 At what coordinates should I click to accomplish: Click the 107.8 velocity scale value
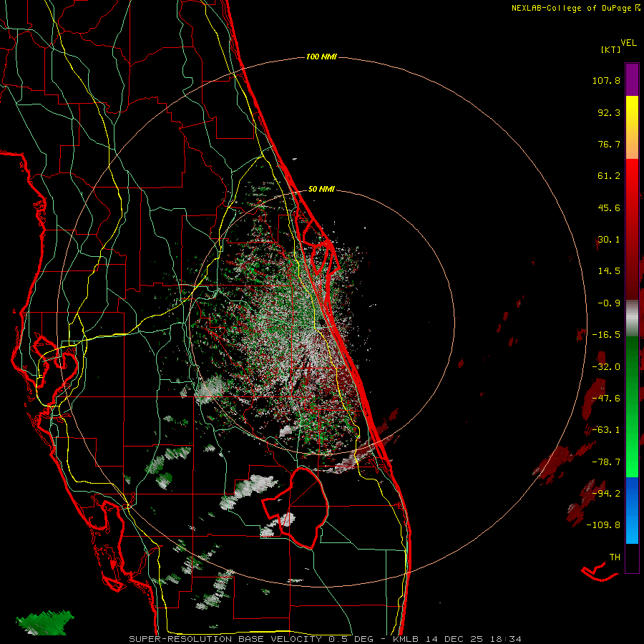(606, 80)
